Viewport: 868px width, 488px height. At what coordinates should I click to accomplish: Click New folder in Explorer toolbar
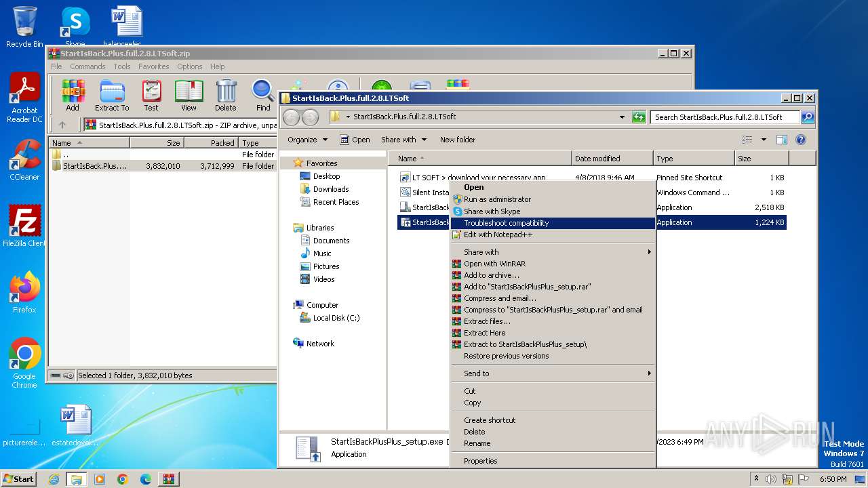(458, 140)
